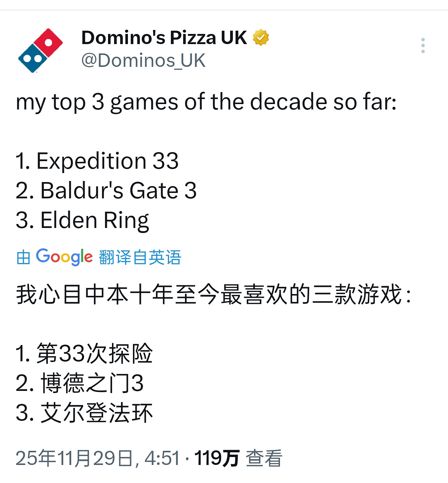This screenshot has width=448, height=483.
Task: Click the Expedition 33 line
Action: coord(97,161)
